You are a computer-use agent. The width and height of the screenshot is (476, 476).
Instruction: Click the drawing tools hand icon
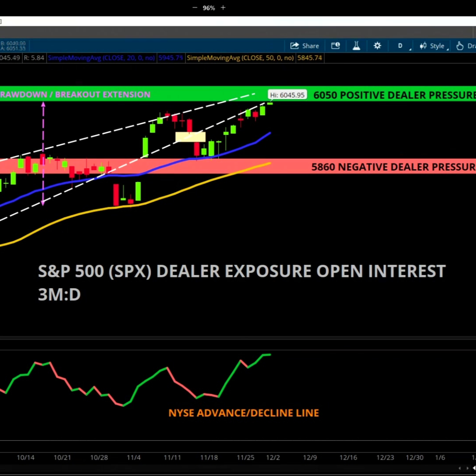pyautogui.click(x=460, y=46)
